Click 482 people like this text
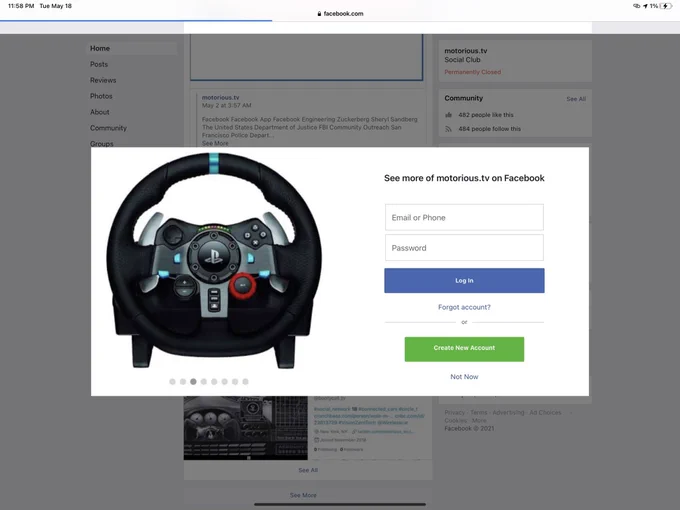Viewport: 680px width, 510px height. point(486,115)
